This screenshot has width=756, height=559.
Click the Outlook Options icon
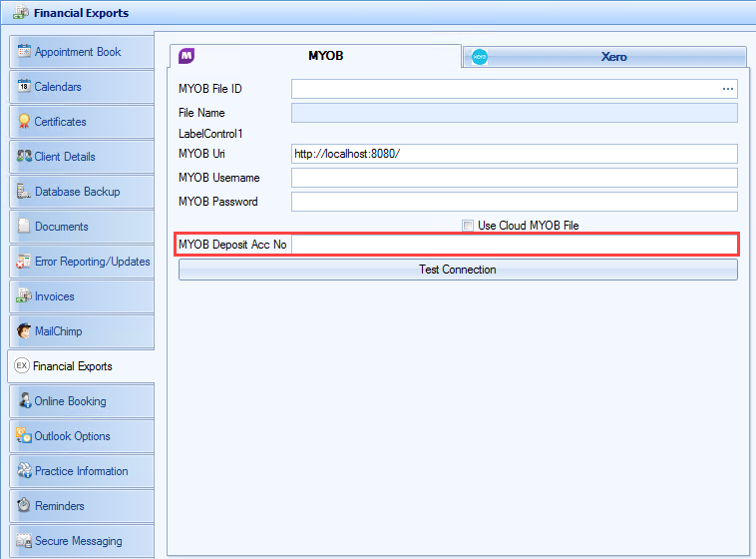click(24, 435)
